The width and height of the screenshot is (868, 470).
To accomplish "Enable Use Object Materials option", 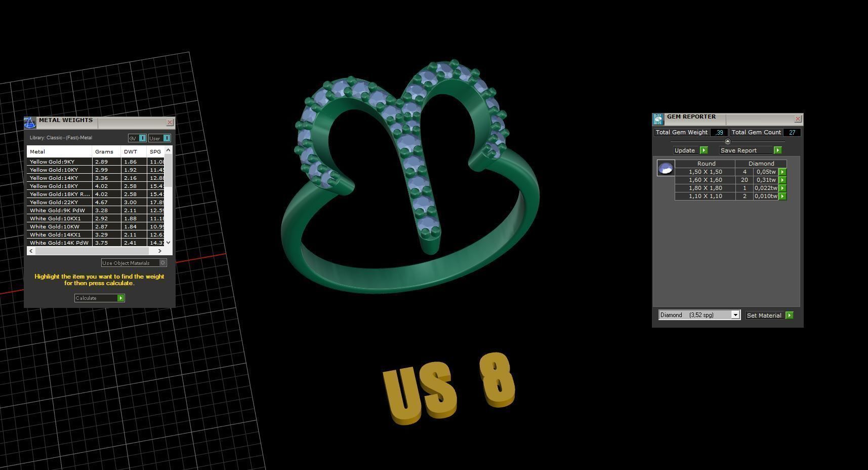I will [x=134, y=263].
